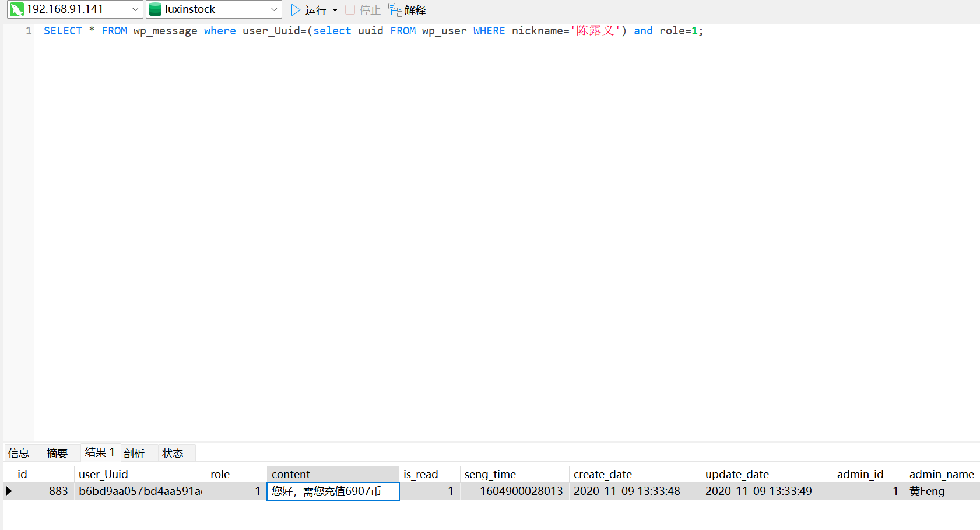Open the 剖析 profile tab
This screenshot has width=980, height=530.
[134, 453]
